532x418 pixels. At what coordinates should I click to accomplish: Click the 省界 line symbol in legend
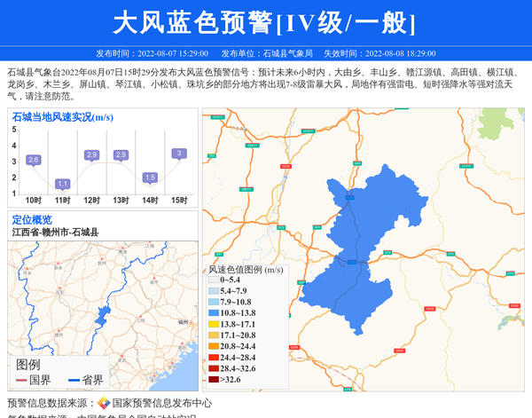(74, 381)
